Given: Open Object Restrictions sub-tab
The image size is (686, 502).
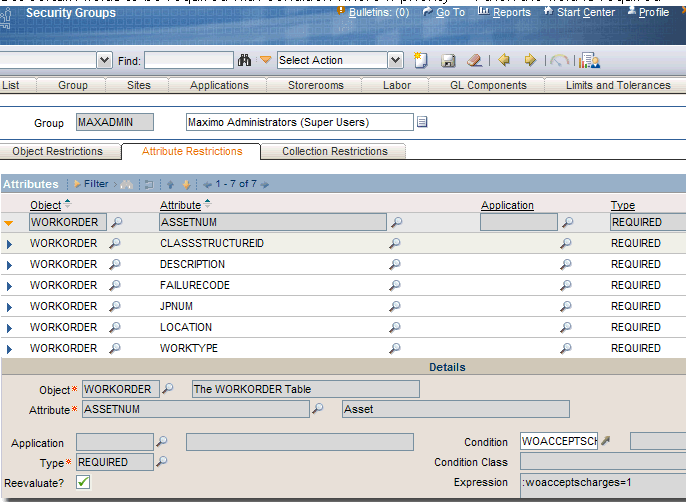Looking at the screenshot, I should coord(57,151).
